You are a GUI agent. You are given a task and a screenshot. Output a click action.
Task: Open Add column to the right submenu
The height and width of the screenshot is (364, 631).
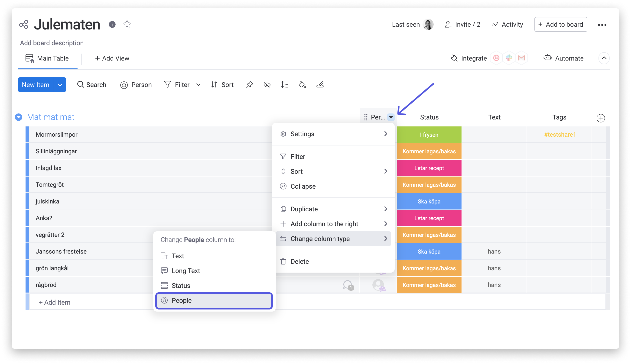point(333,224)
